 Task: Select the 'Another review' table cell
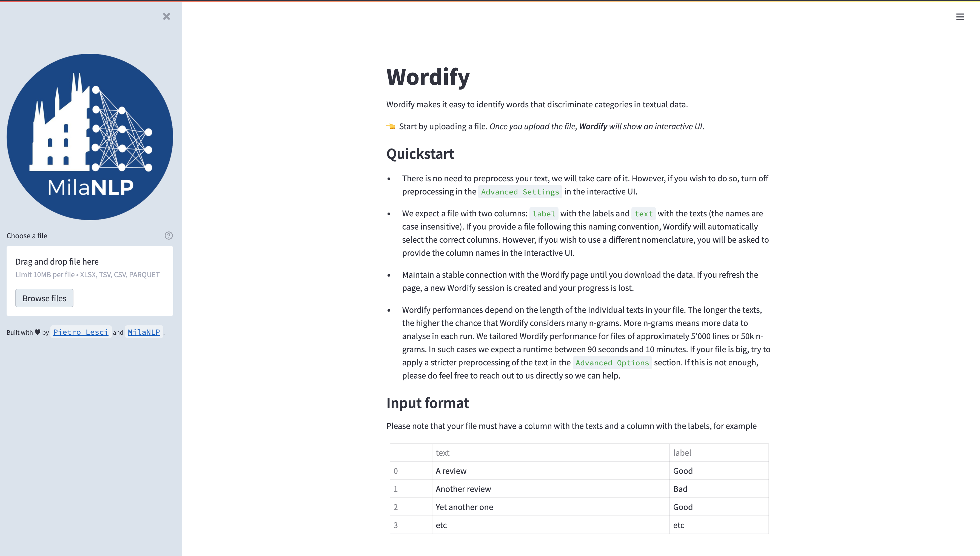click(463, 489)
